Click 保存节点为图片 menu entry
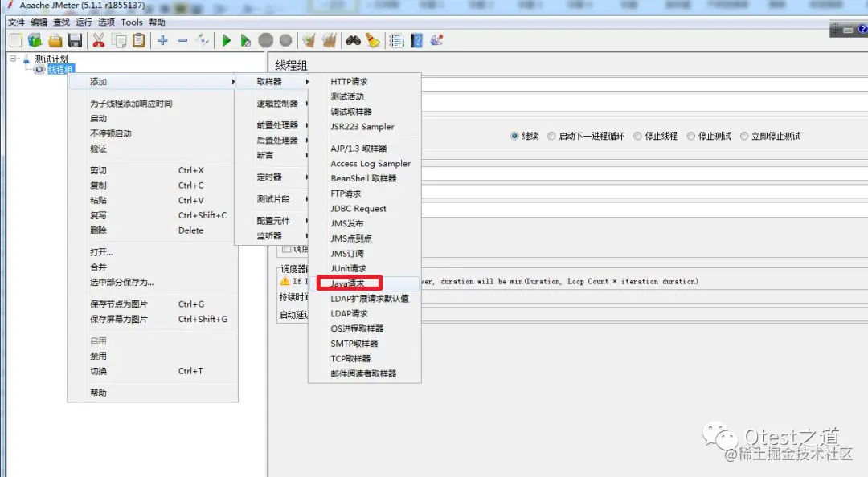Screen dimensions: 868x477 [x=153, y=304]
